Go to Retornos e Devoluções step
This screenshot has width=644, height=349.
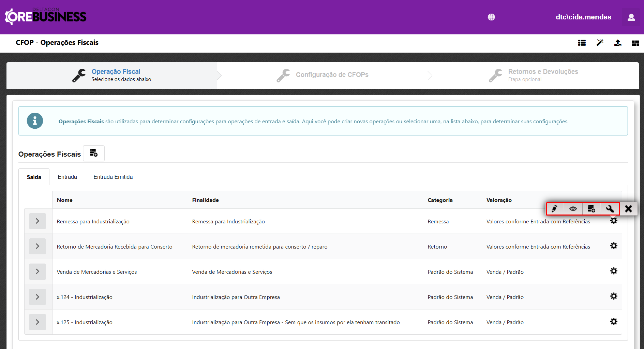tap(543, 75)
